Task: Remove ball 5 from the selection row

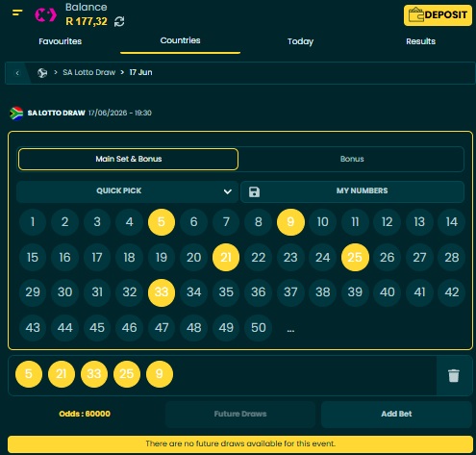Action: pos(29,374)
